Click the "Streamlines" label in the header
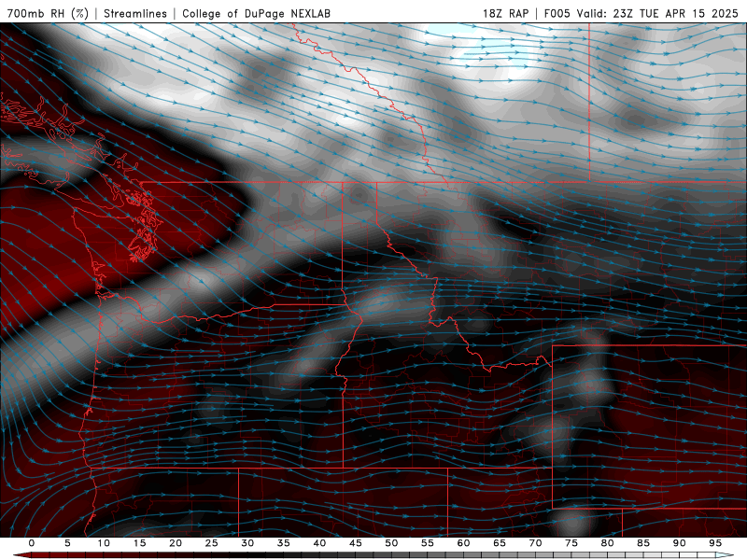This screenshot has width=747, height=560. coord(135,13)
